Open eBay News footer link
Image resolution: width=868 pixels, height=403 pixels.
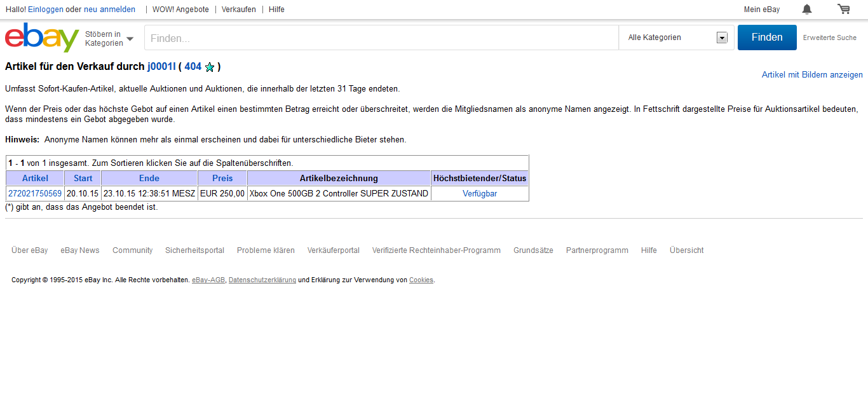point(80,250)
